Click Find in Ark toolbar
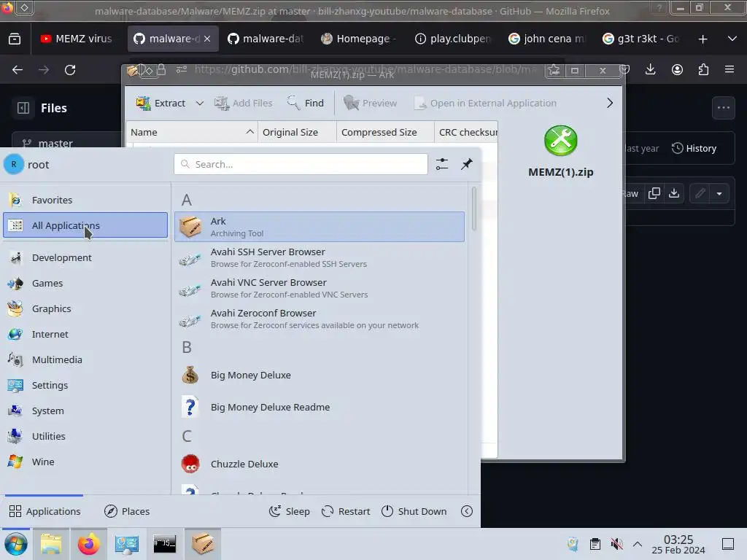The height and width of the screenshot is (560, 747). [306, 103]
